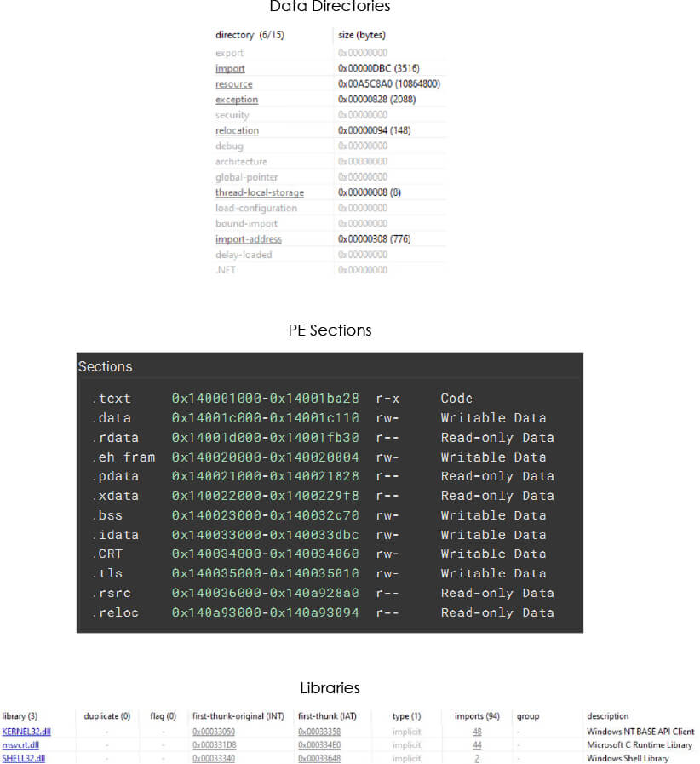This screenshot has height=764, width=700.
Task: Click the .NET directory row
Action: click(x=330, y=270)
